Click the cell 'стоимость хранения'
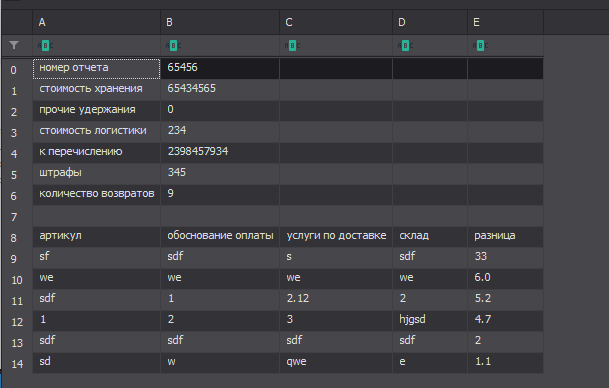This screenshot has height=388, width=609. pyautogui.click(x=96, y=90)
